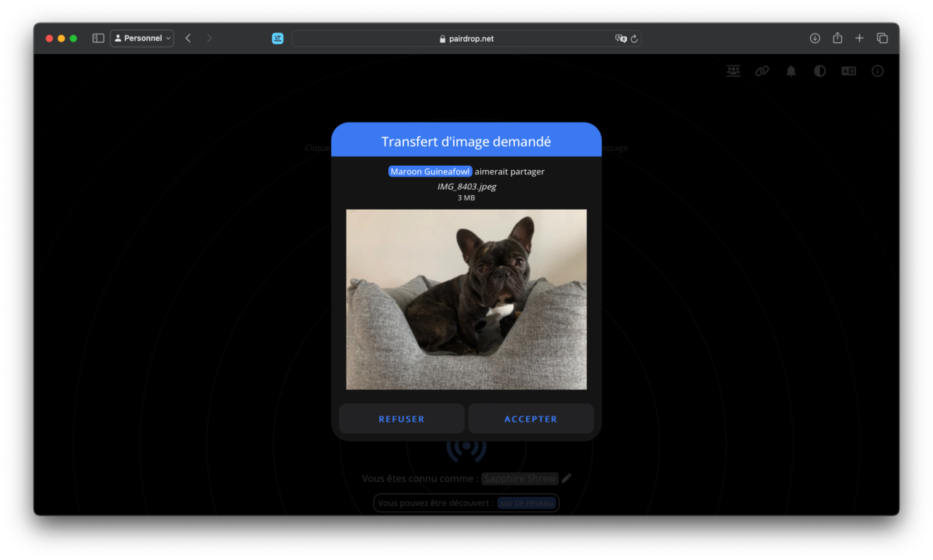The image size is (933, 560).
Task: Go back to the previous page
Action: [188, 38]
